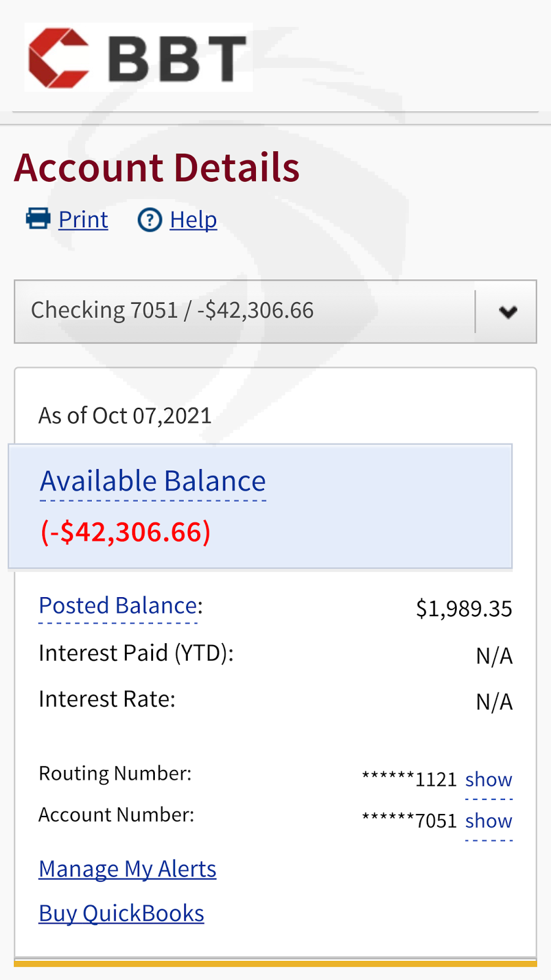Click the masked account number ending 7051

click(x=410, y=821)
